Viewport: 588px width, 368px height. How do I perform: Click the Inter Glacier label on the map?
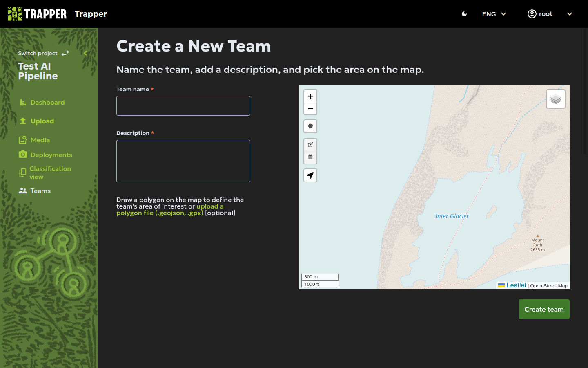point(452,216)
